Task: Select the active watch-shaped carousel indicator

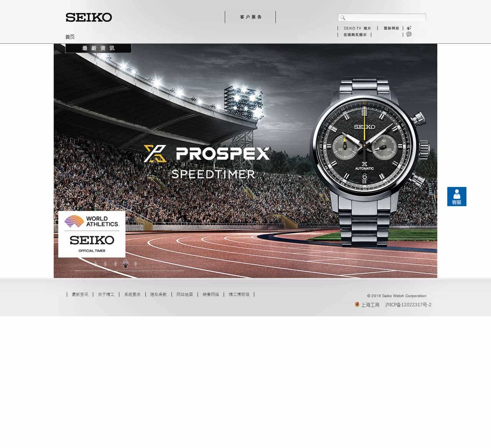Action: tap(125, 264)
